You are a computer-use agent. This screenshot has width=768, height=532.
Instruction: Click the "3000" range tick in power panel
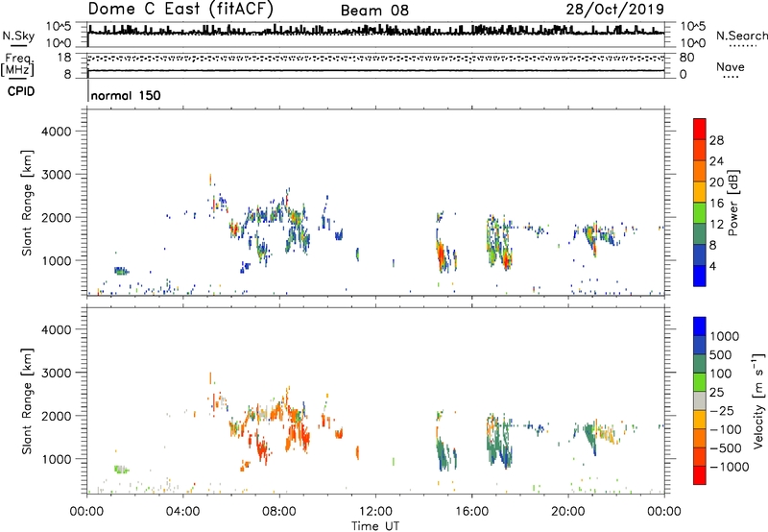pos(57,175)
